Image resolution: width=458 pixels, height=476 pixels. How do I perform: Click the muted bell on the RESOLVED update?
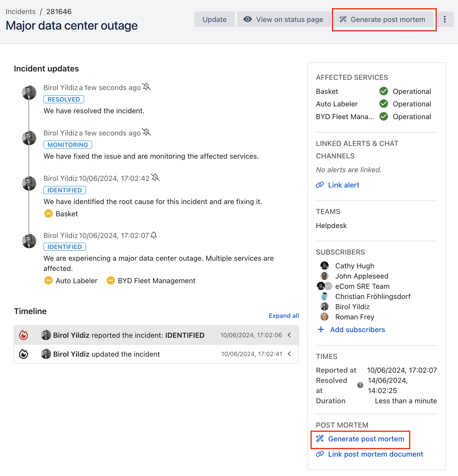146,87
